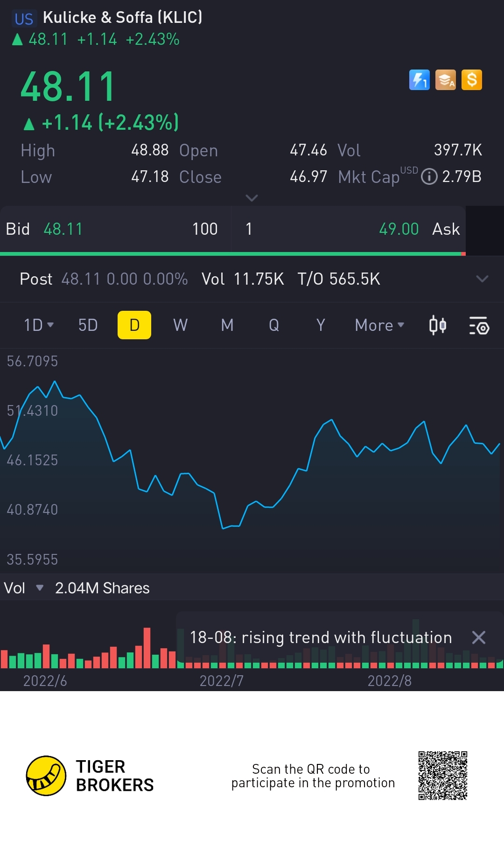Tap the Vol value 397.7K
Image resolution: width=504 pixels, height=861 pixels.
click(458, 150)
